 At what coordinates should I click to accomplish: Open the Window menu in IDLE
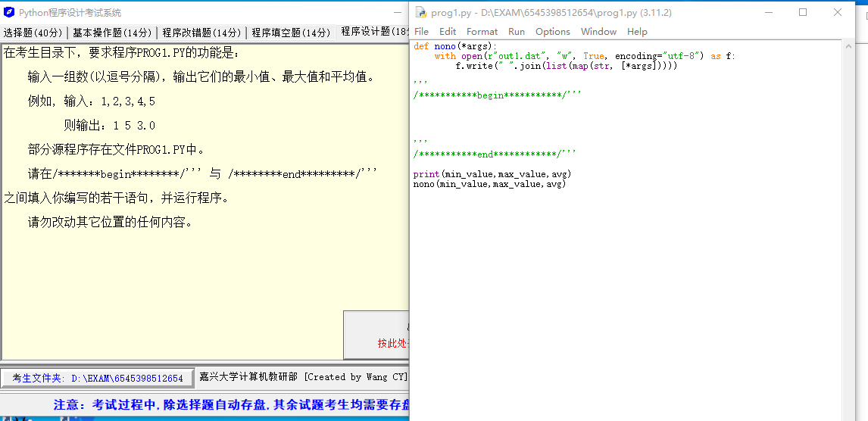coord(599,32)
